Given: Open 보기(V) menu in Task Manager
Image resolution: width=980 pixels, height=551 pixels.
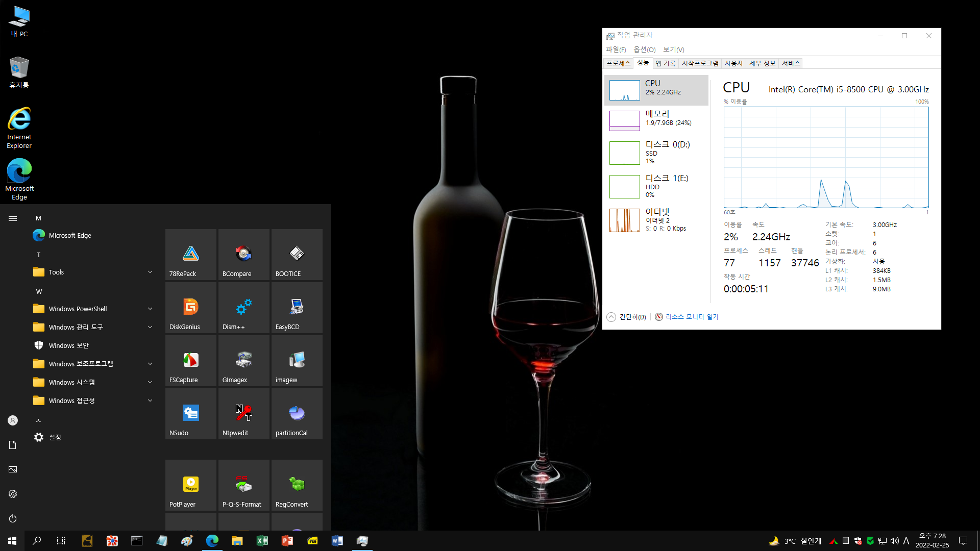Looking at the screenshot, I should (673, 49).
